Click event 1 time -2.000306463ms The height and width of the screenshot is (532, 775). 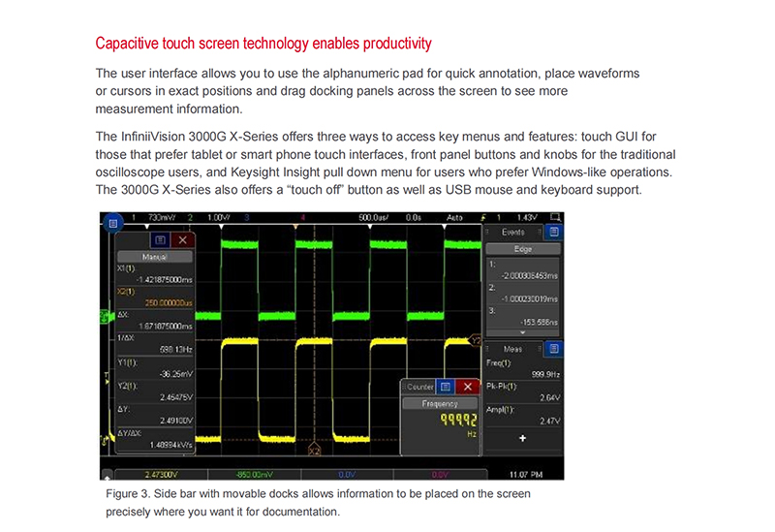click(x=529, y=276)
